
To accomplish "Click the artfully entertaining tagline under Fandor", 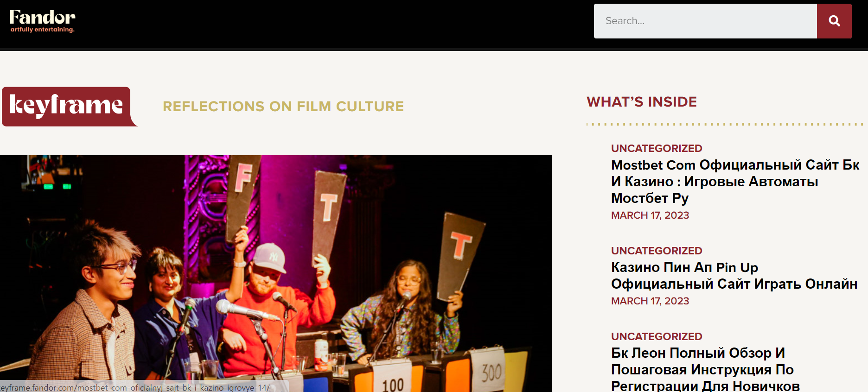I will (x=42, y=30).
